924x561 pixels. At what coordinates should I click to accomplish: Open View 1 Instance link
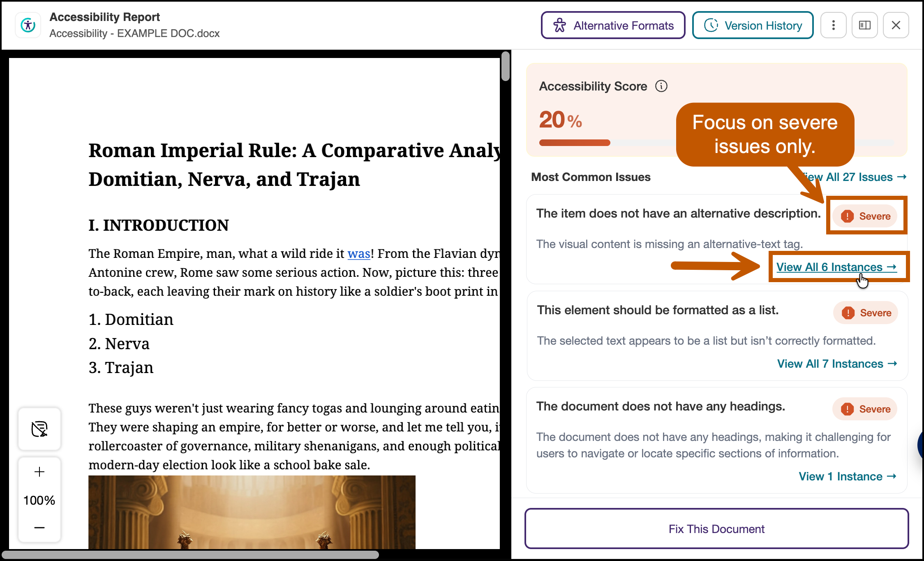point(848,476)
